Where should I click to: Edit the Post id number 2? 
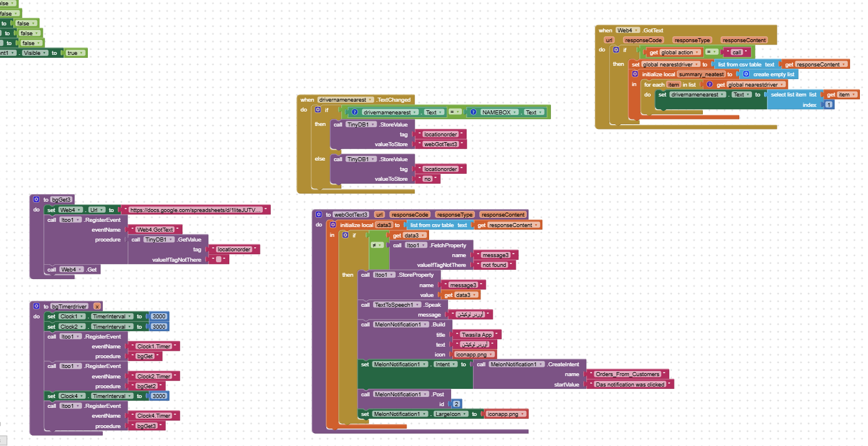coord(457,404)
